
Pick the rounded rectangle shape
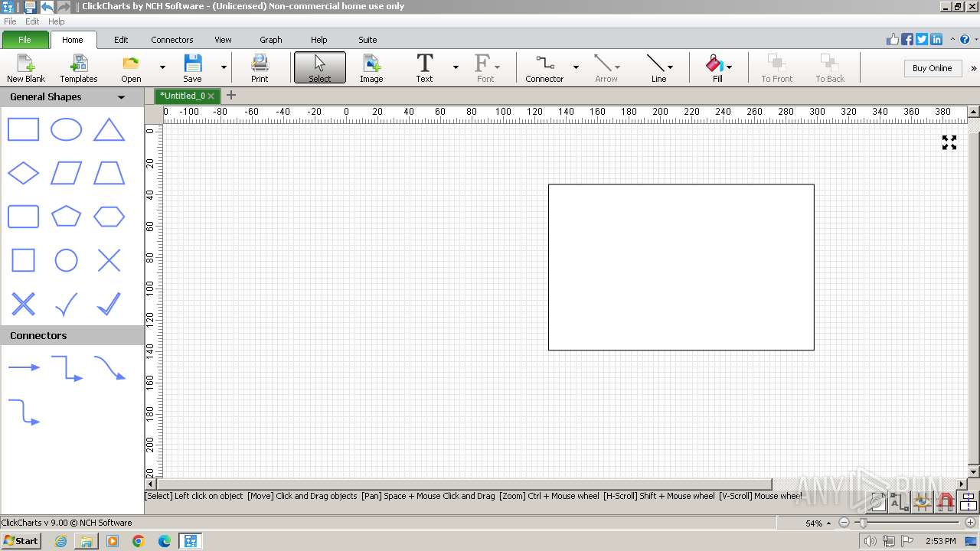[23, 217]
